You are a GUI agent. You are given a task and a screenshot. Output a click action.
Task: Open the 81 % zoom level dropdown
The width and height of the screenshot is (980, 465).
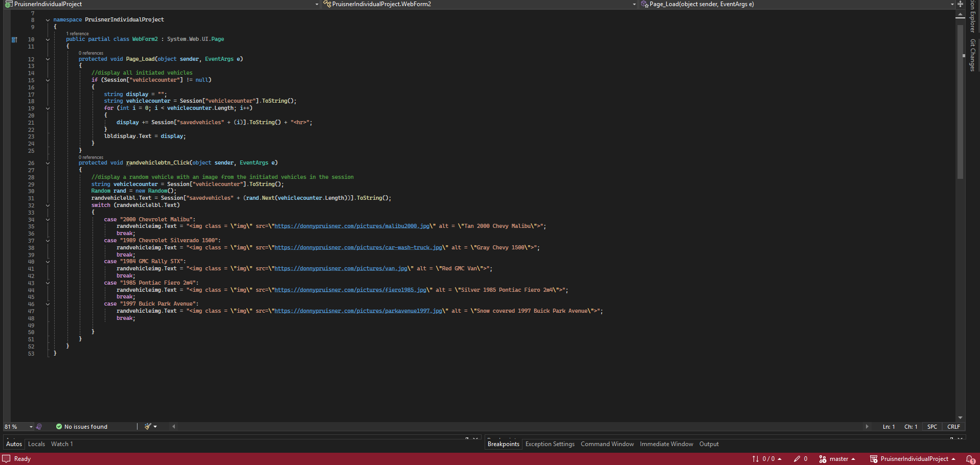(x=18, y=427)
